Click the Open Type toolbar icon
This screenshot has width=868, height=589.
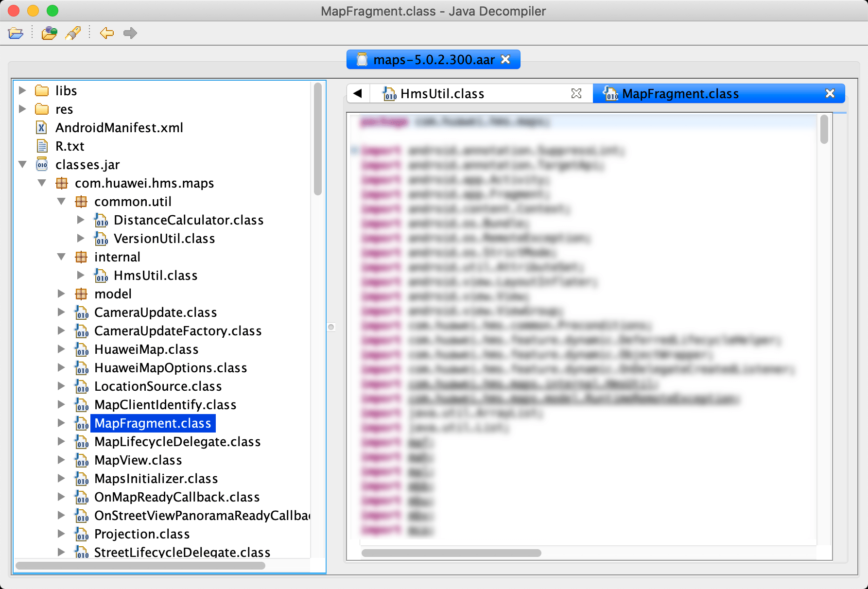[49, 33]
